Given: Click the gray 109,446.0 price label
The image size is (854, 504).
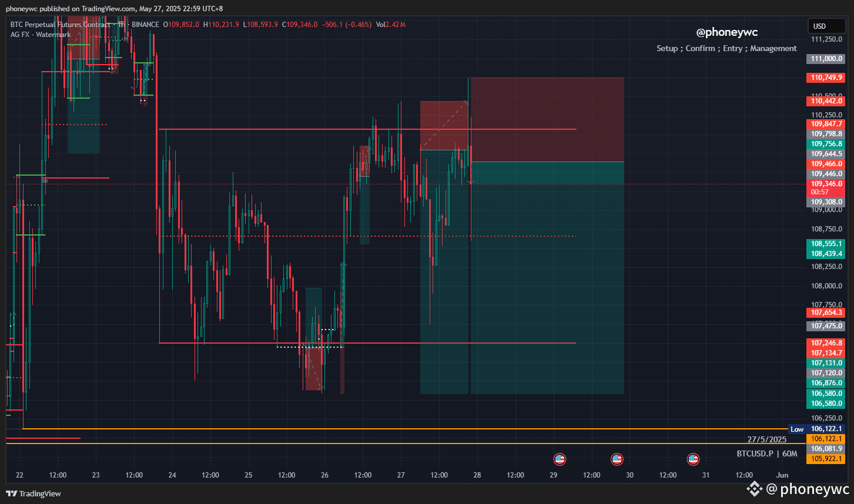Looking at the screenshot, I should 826,174.
